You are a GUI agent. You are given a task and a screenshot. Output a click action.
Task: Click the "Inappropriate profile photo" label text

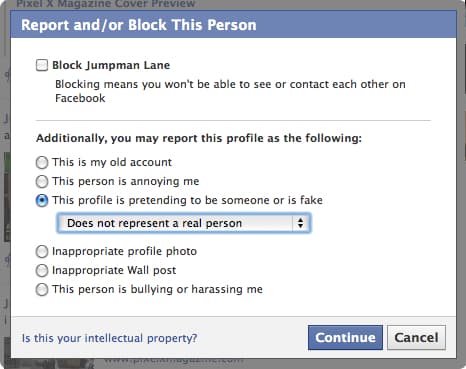124,251
